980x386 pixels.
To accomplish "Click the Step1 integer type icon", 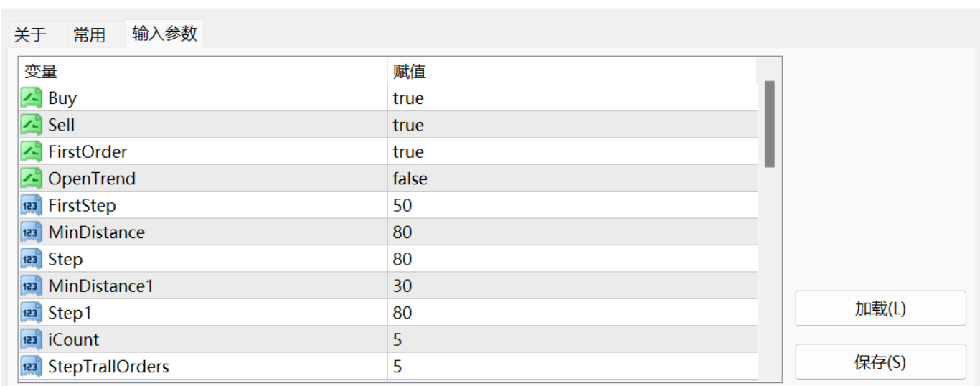I will pos(31,313).
